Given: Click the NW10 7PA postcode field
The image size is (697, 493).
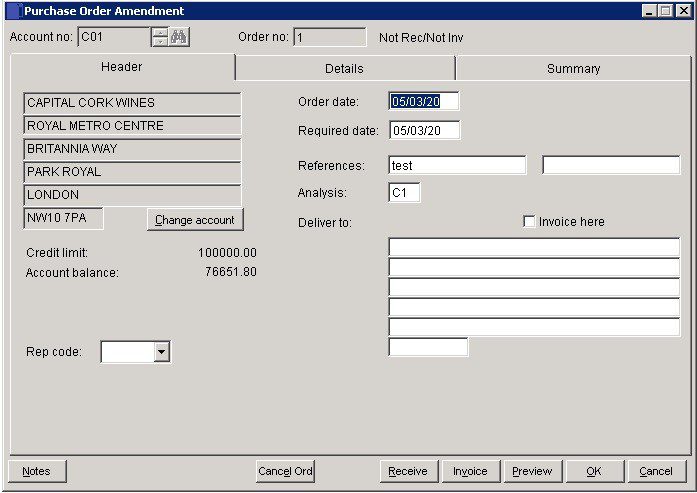Looking at the screenshot, I should pos(63,218).
